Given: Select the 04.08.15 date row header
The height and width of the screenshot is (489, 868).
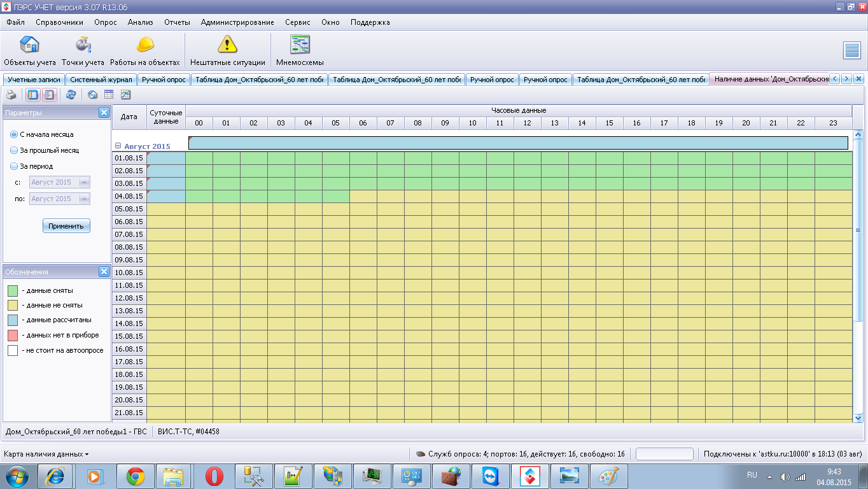Looking at the screenshot, I should coord(129,196).
